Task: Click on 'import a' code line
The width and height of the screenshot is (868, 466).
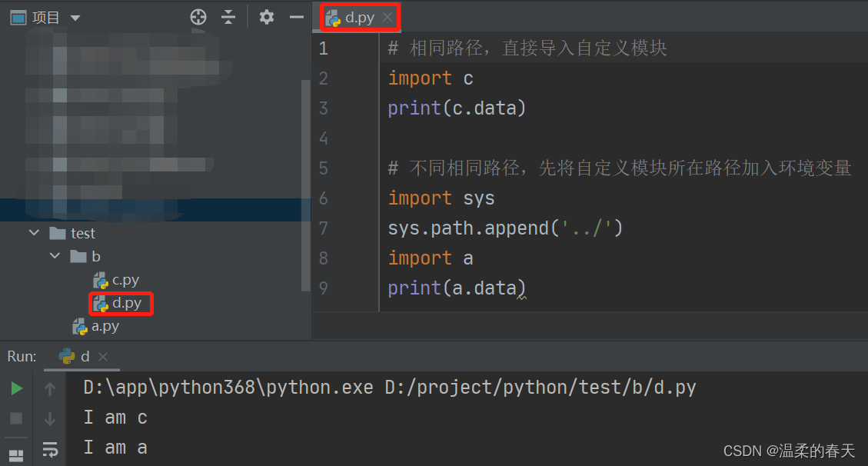Action: 431,258
